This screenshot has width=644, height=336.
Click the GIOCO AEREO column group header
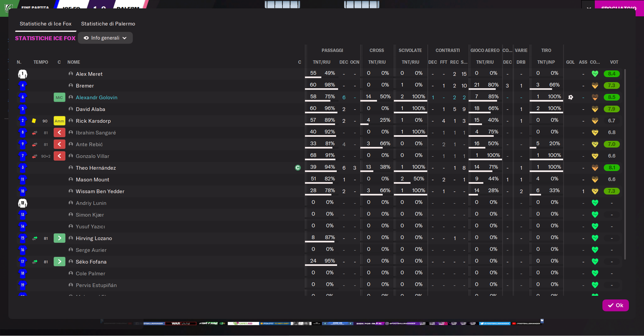[485, 50]
